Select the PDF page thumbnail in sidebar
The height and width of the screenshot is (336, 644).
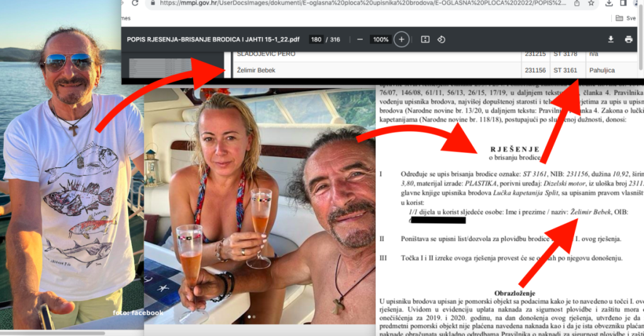(156, 65)
